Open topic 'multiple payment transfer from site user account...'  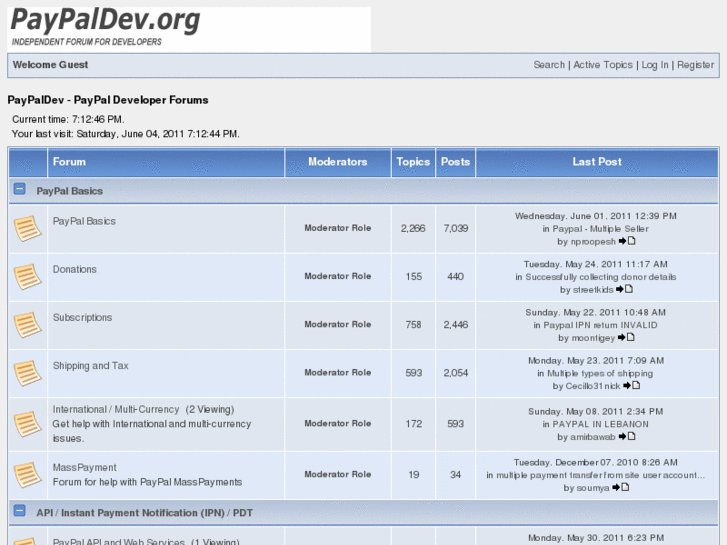(x=600, y=475)
